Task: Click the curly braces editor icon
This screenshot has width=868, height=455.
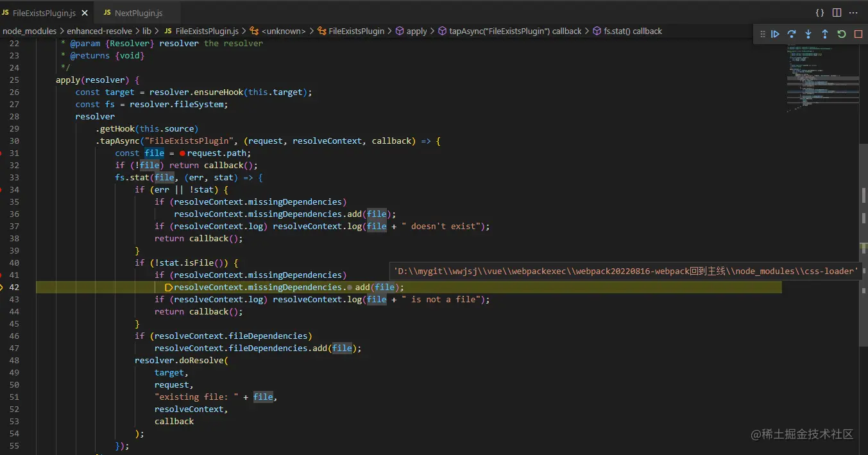Action: (x=820, y=13)
